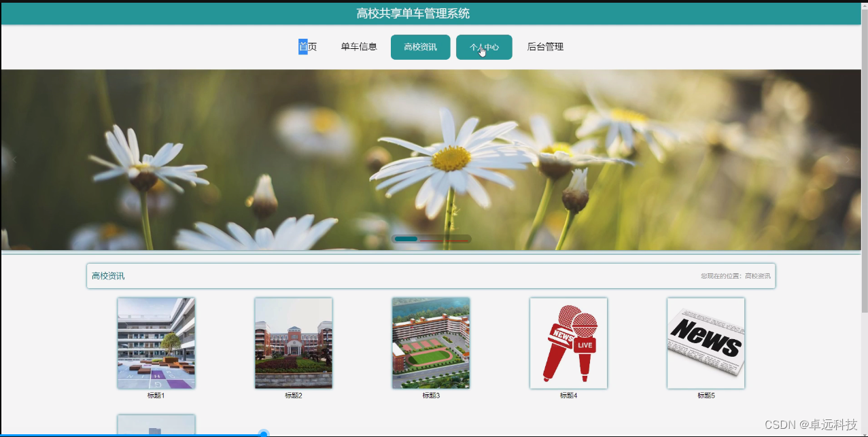The image size is (868, 437).
Task: Click the breadcrumb text 您现在的位置：高校资讯
Action: pyautogui.click(x=735, y=275)
